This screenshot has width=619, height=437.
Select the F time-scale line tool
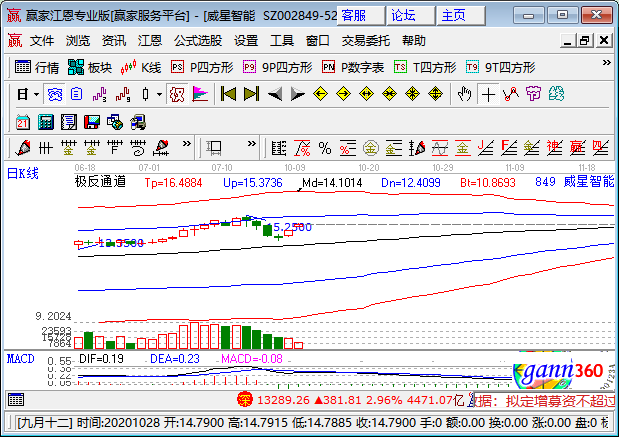coord(115,148)
